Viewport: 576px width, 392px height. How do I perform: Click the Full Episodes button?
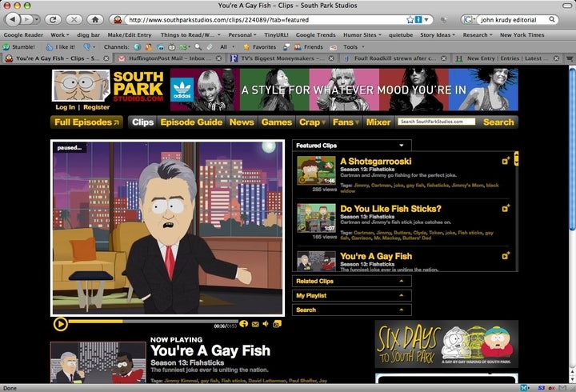86,122
